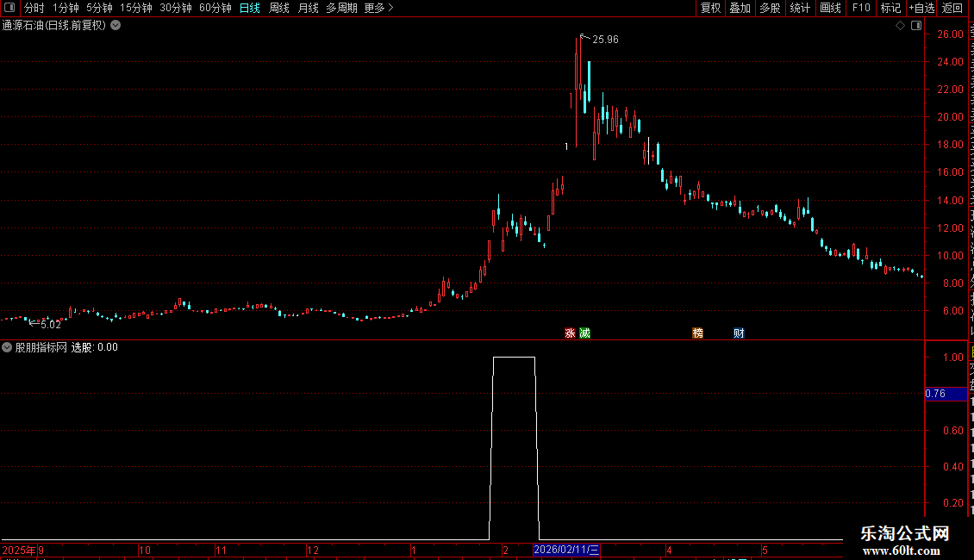Select the 15分钟 period
Image resolution: width=974 pixels, height=560 pixels.
click(x=136, y=8)
